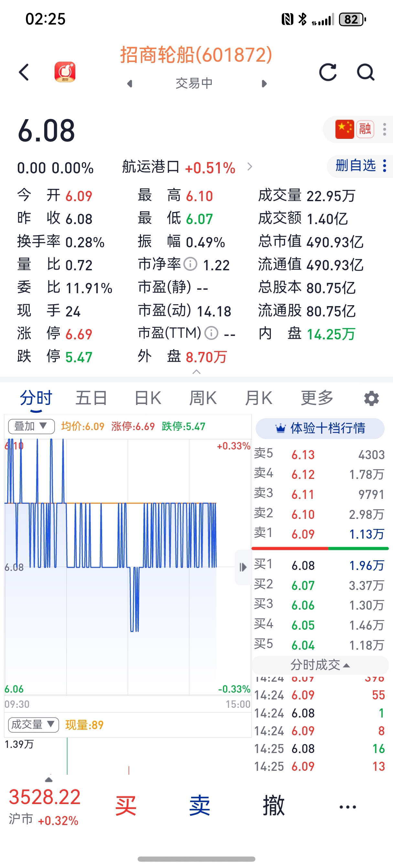Expand 航运港口 sector with right chevron
Viewport: 393px width, 868px height.
point(250,167)
